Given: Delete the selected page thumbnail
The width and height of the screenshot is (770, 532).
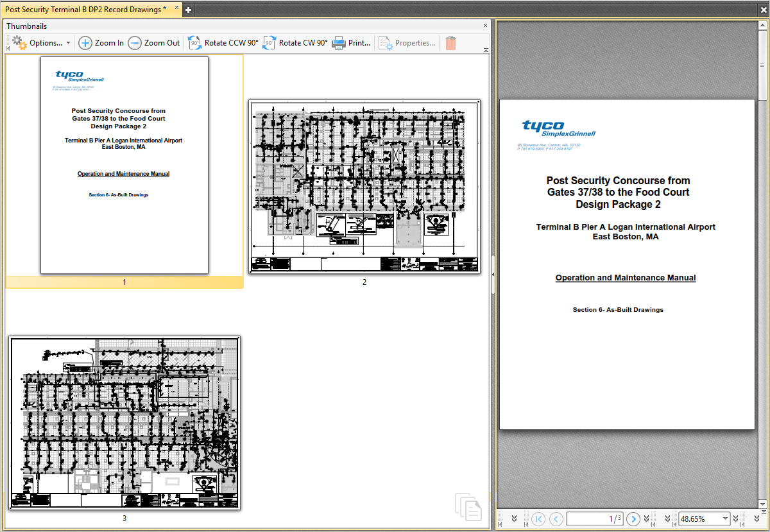Looking at the screenshot, I should 450,43.
